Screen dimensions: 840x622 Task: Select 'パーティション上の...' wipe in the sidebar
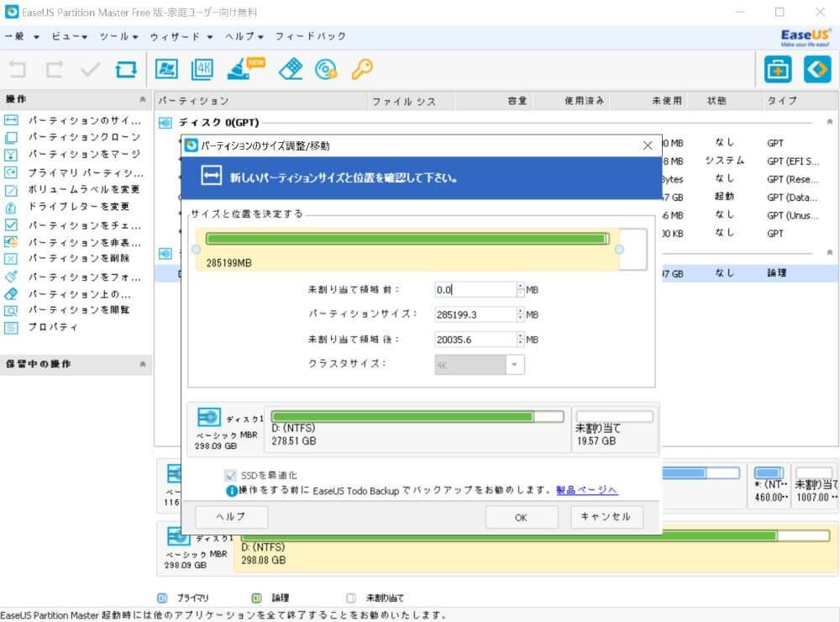coord(79,294)
